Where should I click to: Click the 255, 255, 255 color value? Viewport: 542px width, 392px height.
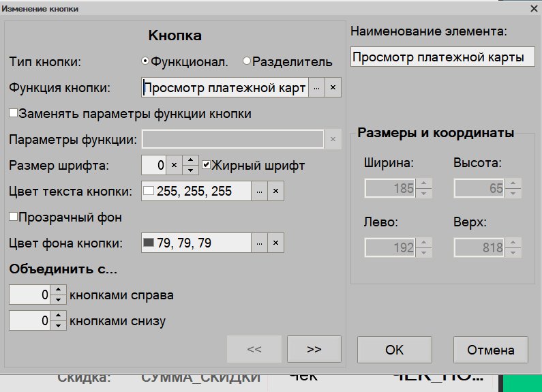pos(194,191)
